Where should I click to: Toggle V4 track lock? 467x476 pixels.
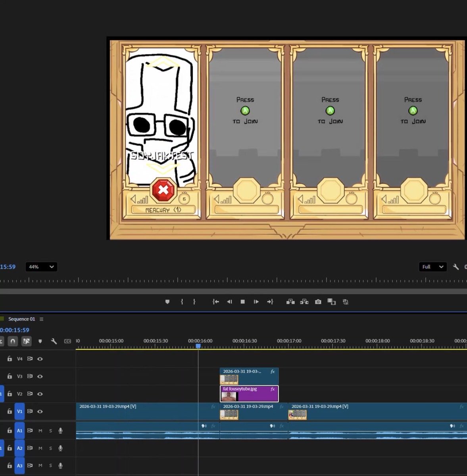pyautogui.click(x=10, y=359)
